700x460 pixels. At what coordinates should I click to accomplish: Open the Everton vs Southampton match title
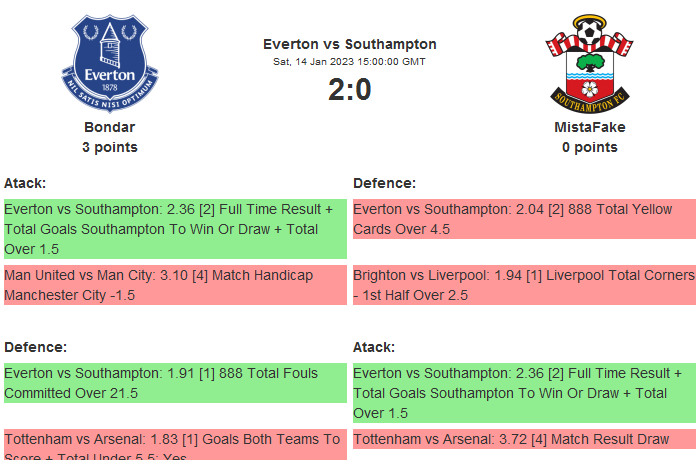coord(350,44)
